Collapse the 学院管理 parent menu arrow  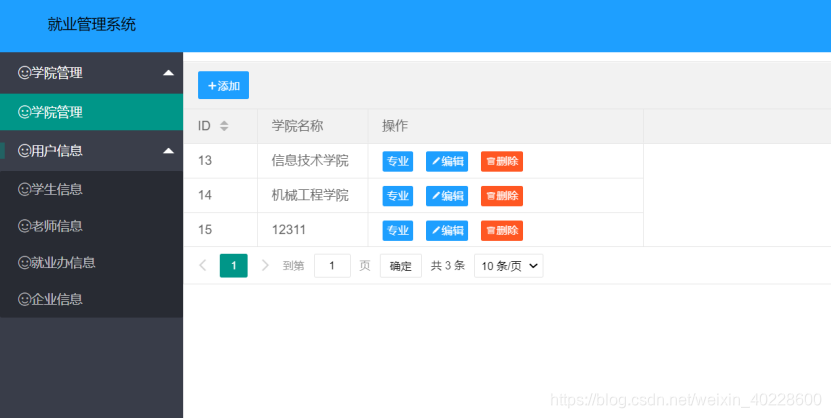169,73
